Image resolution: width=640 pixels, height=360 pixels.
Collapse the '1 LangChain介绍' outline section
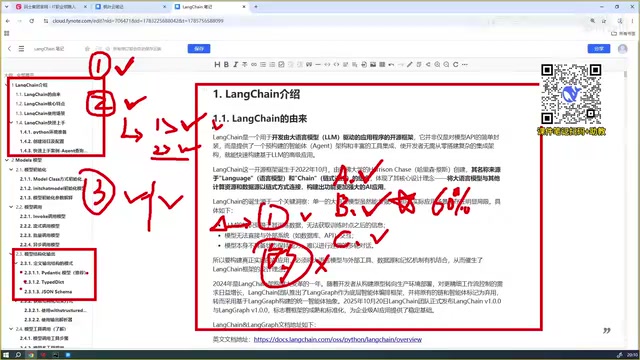(7, 85)
